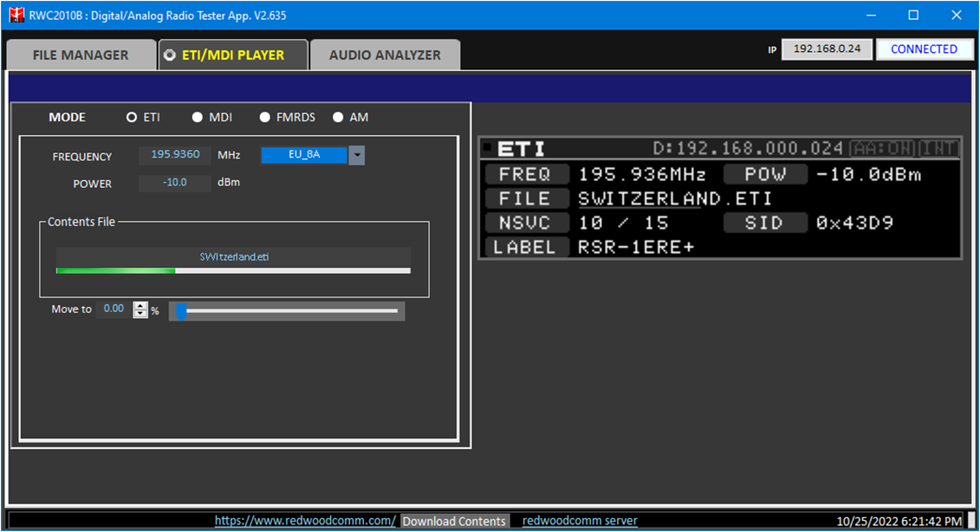Click the NSVC label on device display
The width and height of the screenshot is (980, 532).
pos(526,224)
